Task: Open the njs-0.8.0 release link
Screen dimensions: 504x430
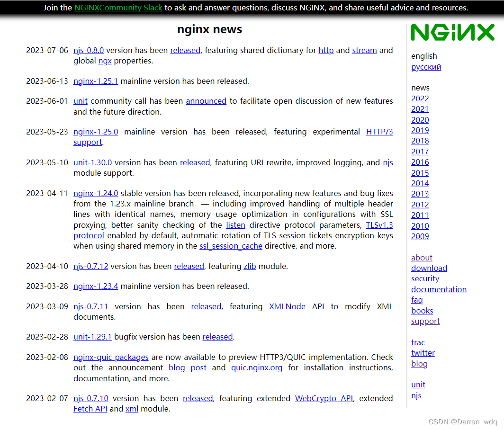Action: [89, 51]
